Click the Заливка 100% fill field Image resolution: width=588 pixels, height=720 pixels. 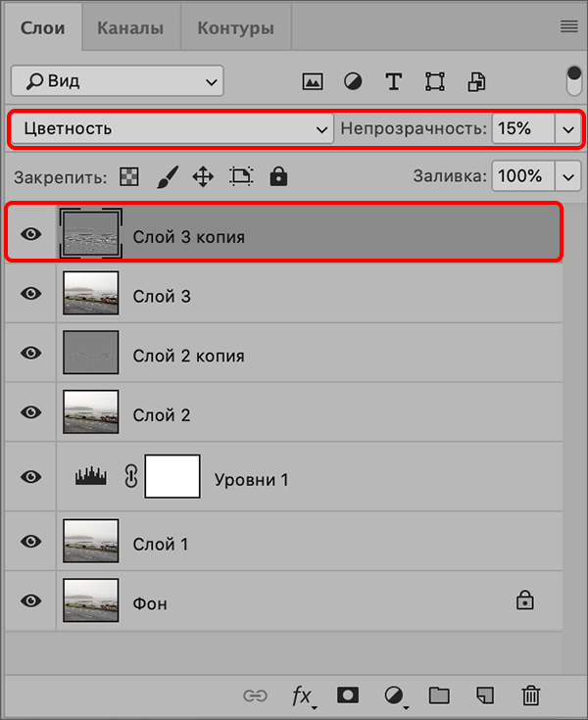coord(520,176)
